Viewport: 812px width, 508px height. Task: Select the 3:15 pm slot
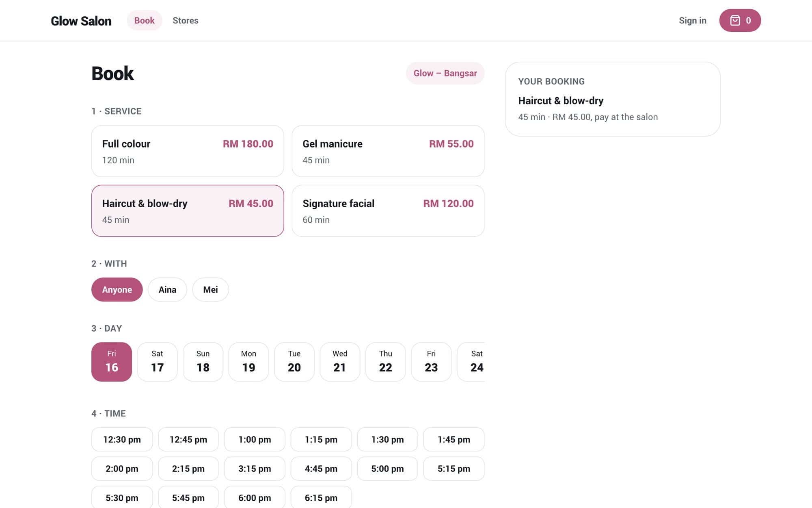(255, 469)
